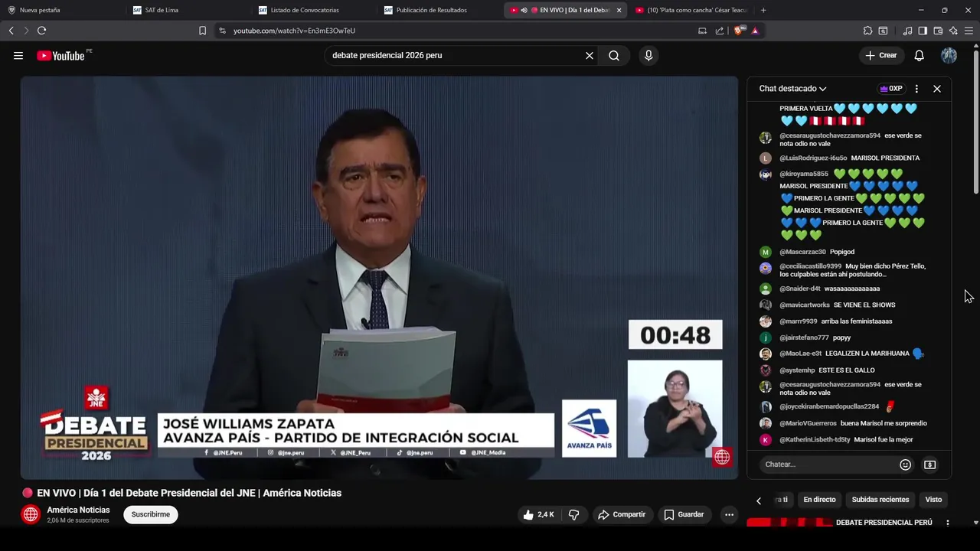Image resolution: width=980 pixels, height=551 pixels.
Task: Start voice search with microphone
Action: pyautogui.click(x=648, y=55)
